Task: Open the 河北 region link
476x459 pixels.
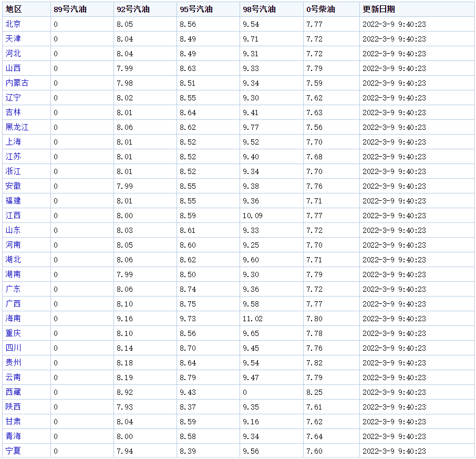Action: tap(13, 54)
